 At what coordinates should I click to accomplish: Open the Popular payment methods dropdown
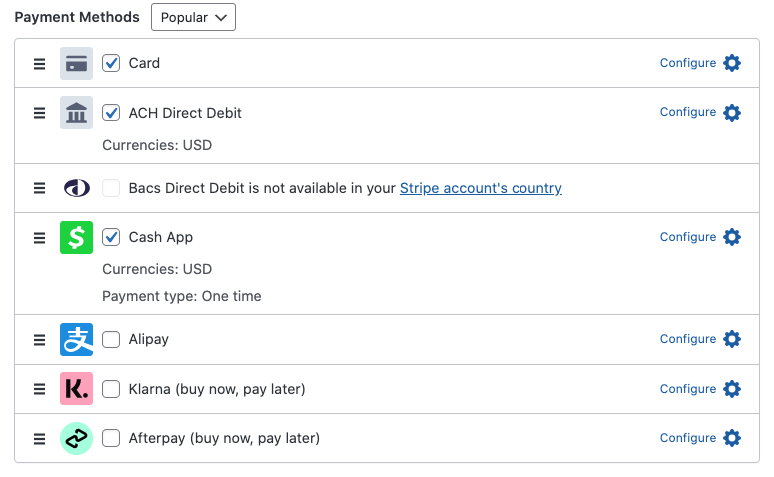coord(193,17)
